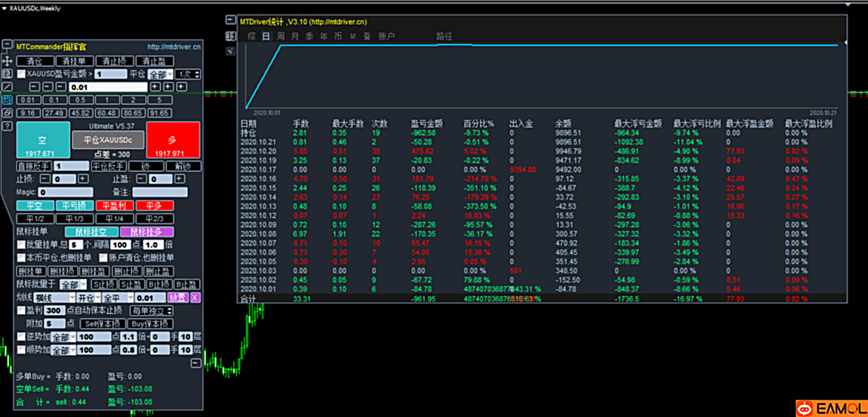Click the plus icon next to 止盈 field
868x417 pixels.
179,179
